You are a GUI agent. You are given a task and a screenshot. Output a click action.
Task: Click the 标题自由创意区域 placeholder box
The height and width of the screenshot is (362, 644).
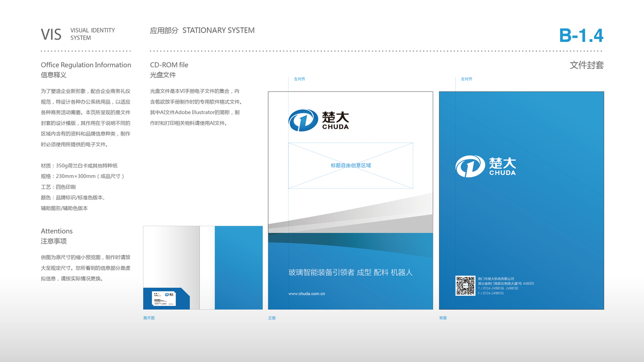click(351, 165)
